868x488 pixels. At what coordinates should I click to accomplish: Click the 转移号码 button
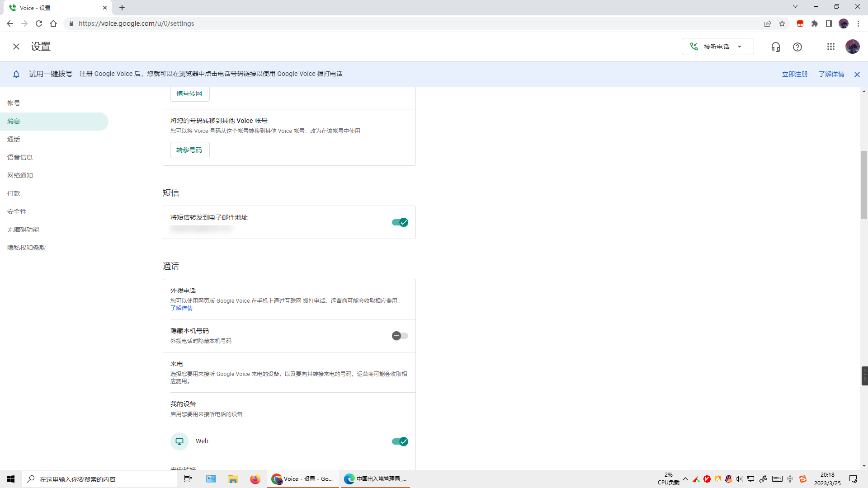(x=189, y=150)
